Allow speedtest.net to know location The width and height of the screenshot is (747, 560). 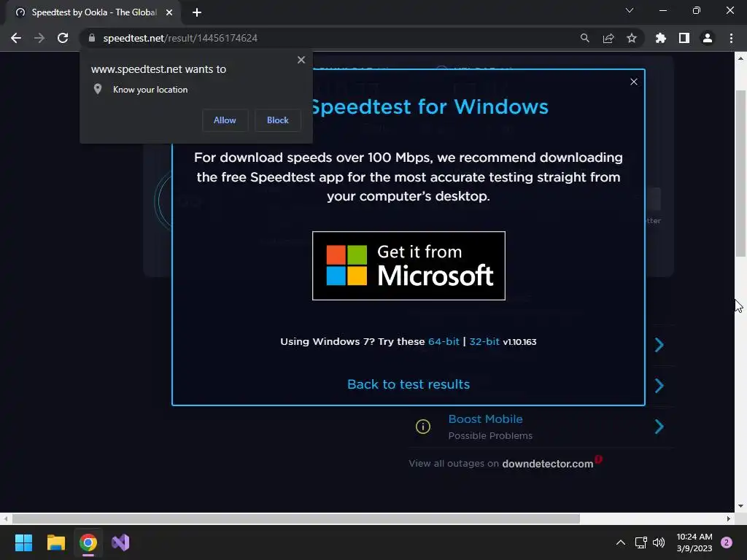click(x=225, y=120)
